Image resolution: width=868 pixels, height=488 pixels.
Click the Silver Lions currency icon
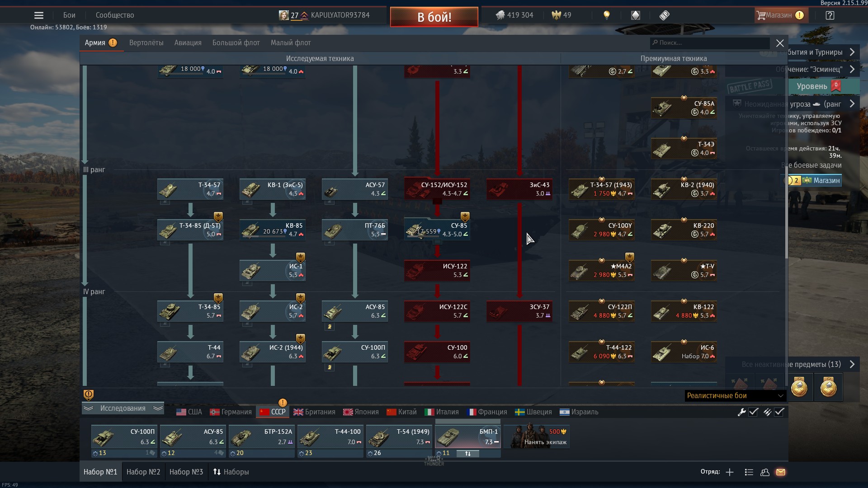point(500,15)
